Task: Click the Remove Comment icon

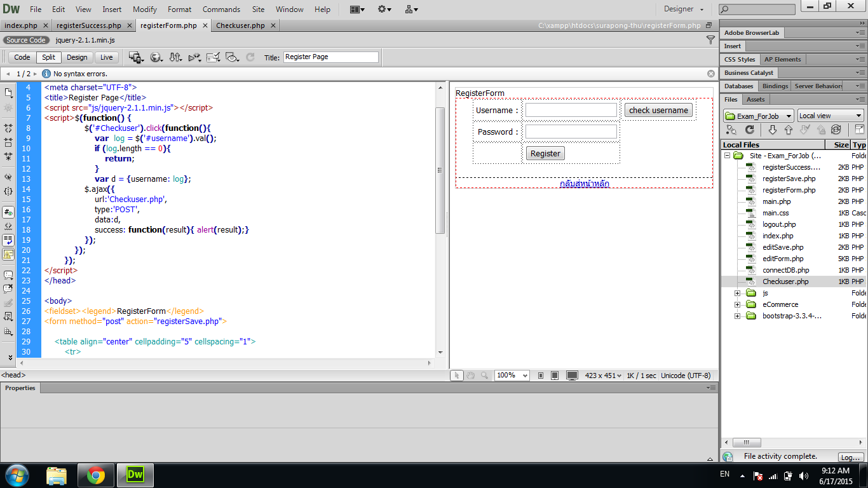Action: [x=8, y=288]
